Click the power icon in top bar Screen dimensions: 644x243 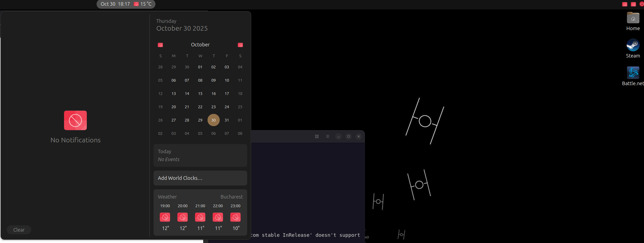[x=642, y=4]
